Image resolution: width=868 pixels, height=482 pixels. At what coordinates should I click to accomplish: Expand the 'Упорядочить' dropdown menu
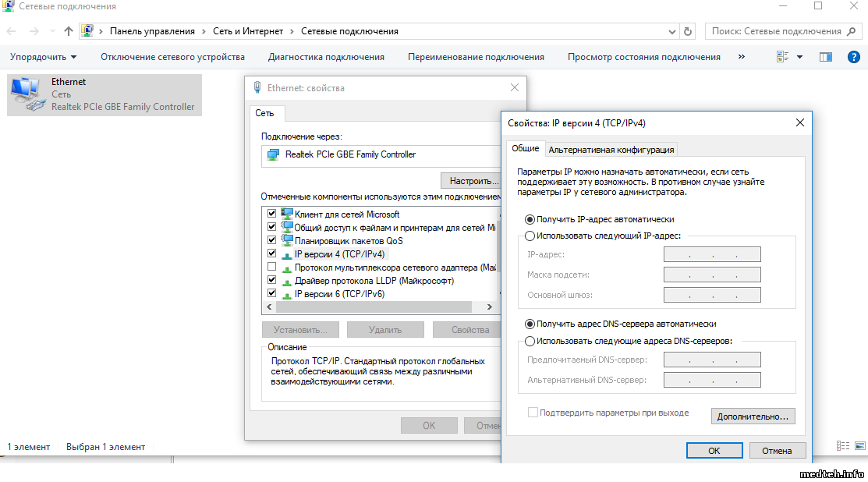44,57
